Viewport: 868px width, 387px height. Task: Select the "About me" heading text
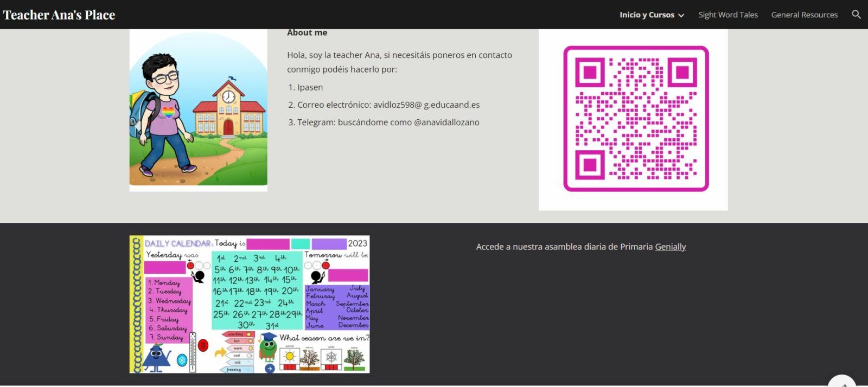click(307, 33)
